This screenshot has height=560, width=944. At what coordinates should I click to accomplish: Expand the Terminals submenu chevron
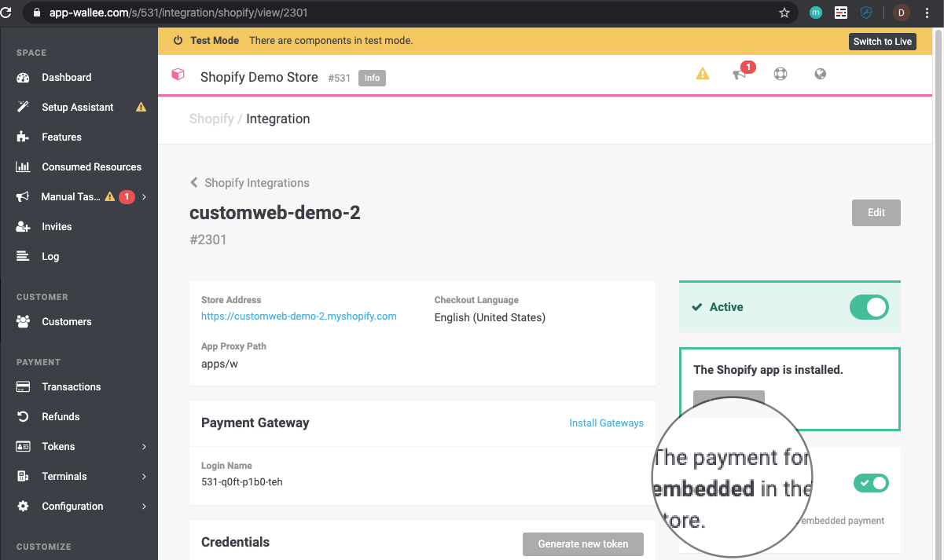(x=145, y=477)
